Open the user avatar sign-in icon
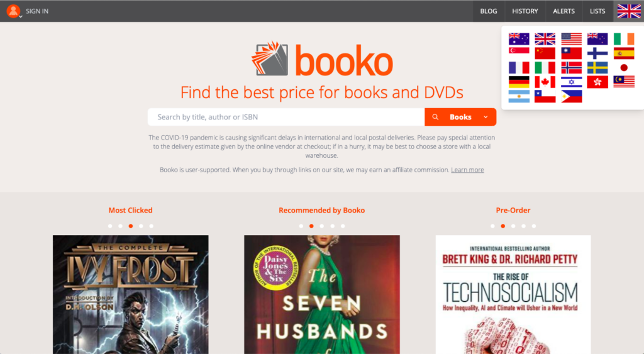The width and height of the screenshot is (644, 354). coord(14,11)
